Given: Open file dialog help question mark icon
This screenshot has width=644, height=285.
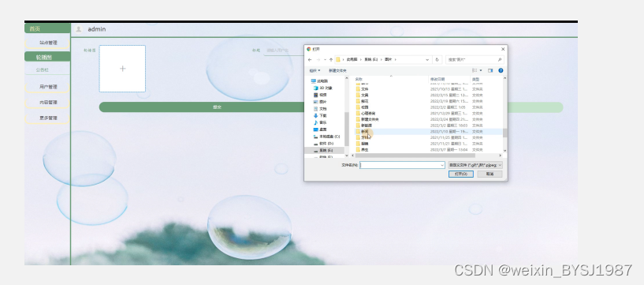Looking at the screenshot, I should tap(501, 71).
